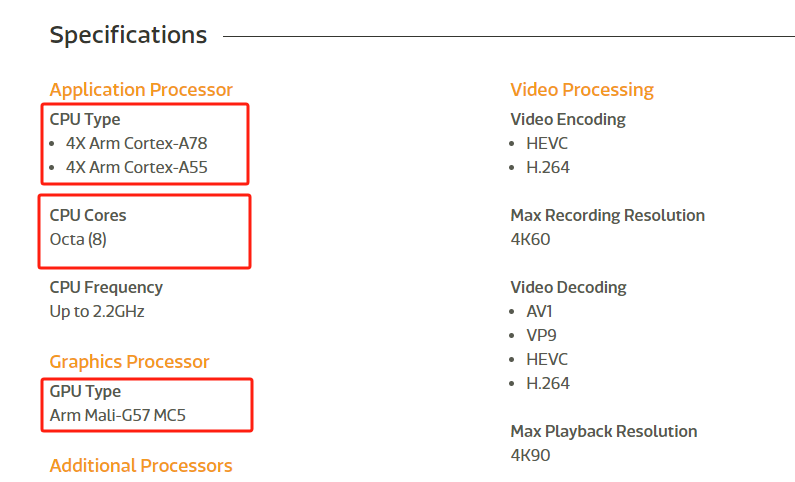The image size is (795, 482).
Task: Select the 4K60 recording resolution value
Action: click(530, 239)
